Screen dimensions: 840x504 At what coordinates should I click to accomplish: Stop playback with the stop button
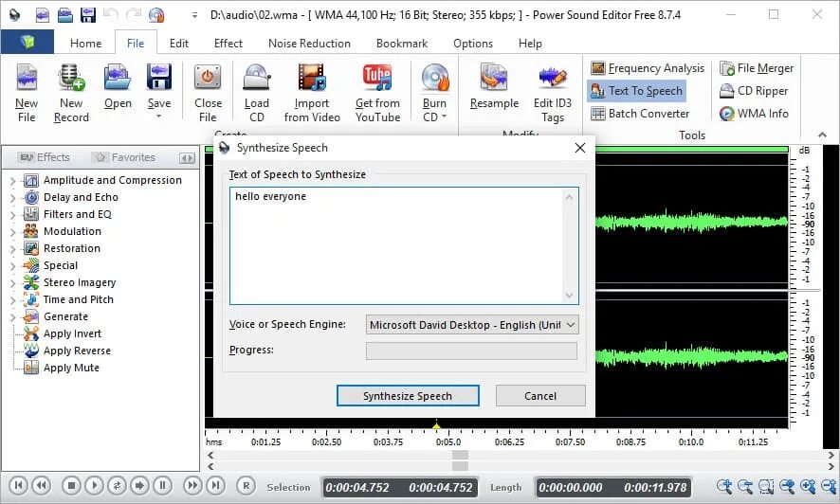[x=71, y=486]
